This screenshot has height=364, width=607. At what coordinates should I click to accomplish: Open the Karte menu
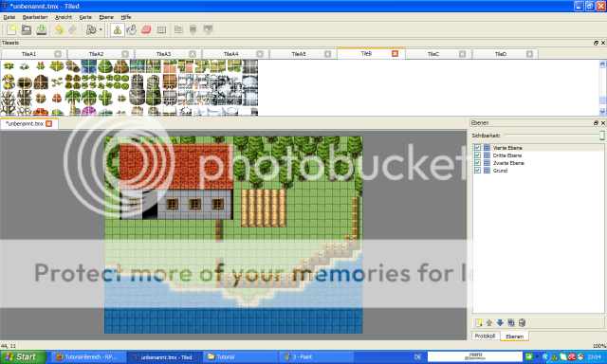point(85,17)
